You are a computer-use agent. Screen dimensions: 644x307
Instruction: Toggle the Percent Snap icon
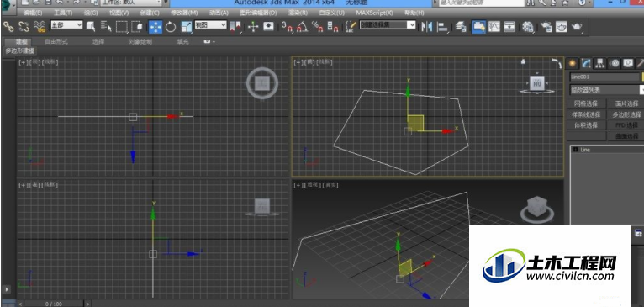coord(318,27)
